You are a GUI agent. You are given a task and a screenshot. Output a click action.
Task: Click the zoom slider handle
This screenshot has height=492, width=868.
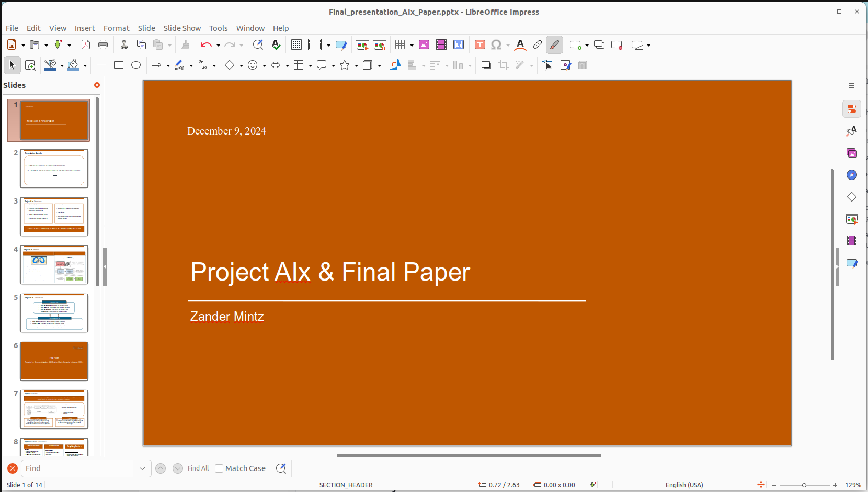click(804, 485)
